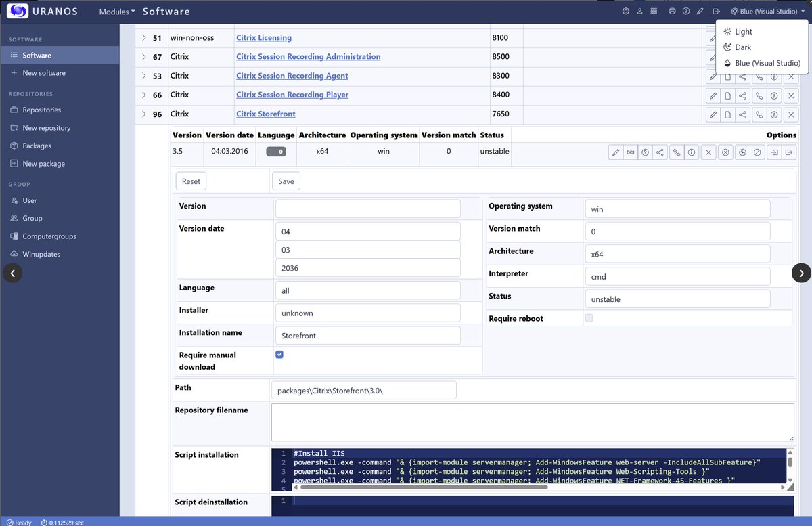
Task: Open the grid apps icon in top bar
Action: [654, 12]
